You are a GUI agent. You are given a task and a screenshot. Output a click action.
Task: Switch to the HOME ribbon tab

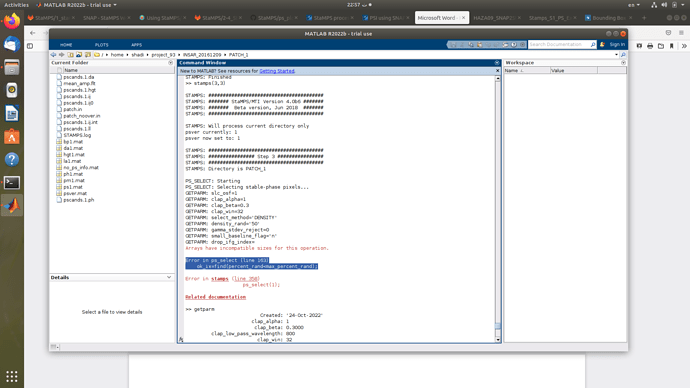[66, 45]
